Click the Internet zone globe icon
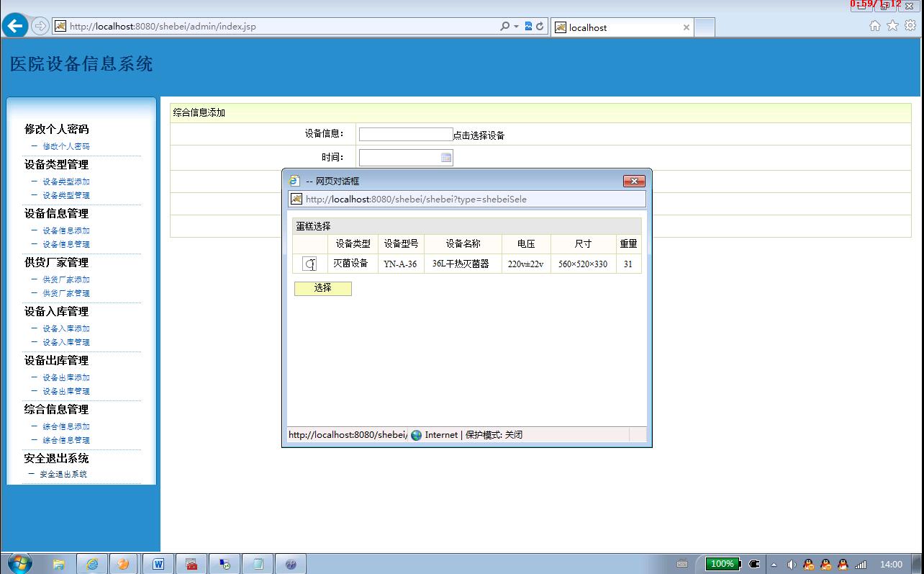Screen dimensions: 924x574 (x=416, y=435)
